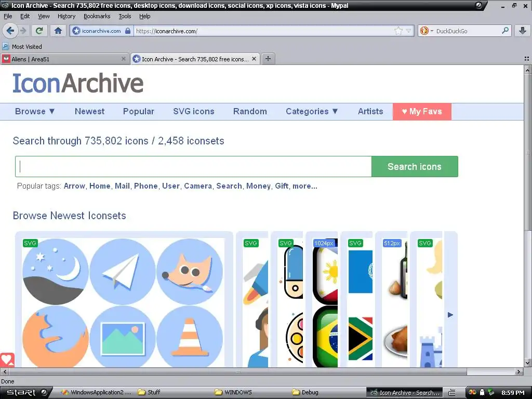Click the DuckDuckGo search magnifier icon
This screenshot has width=532, height=399.
click(x=505, y=31)
